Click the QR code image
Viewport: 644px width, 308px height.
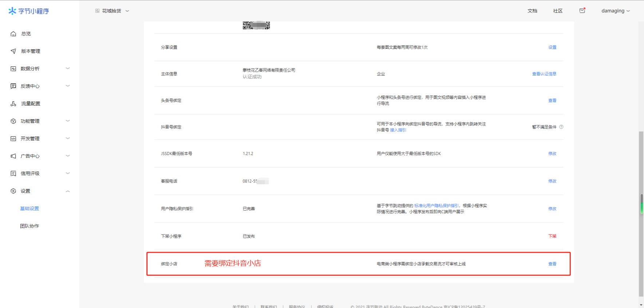point(256,25)
